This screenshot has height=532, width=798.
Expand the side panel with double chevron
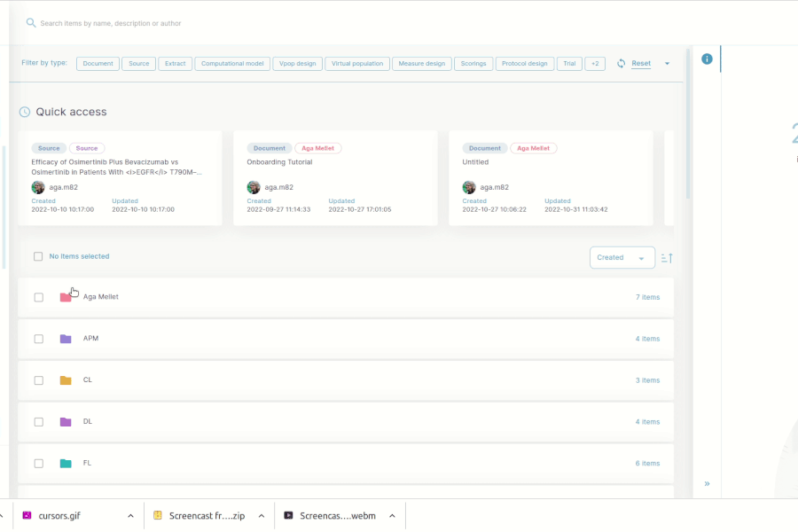click(707, 484)
